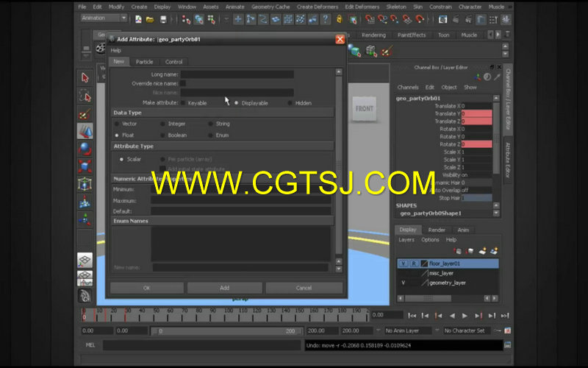Choose Boolean data type
The height and width of the screenshot is (368, 588).
162,135
